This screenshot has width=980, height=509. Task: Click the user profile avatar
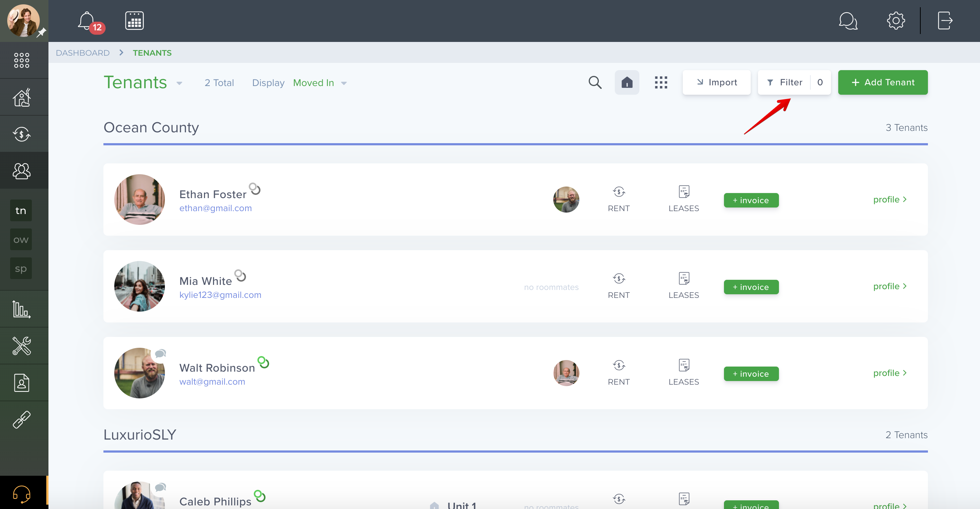23,21
